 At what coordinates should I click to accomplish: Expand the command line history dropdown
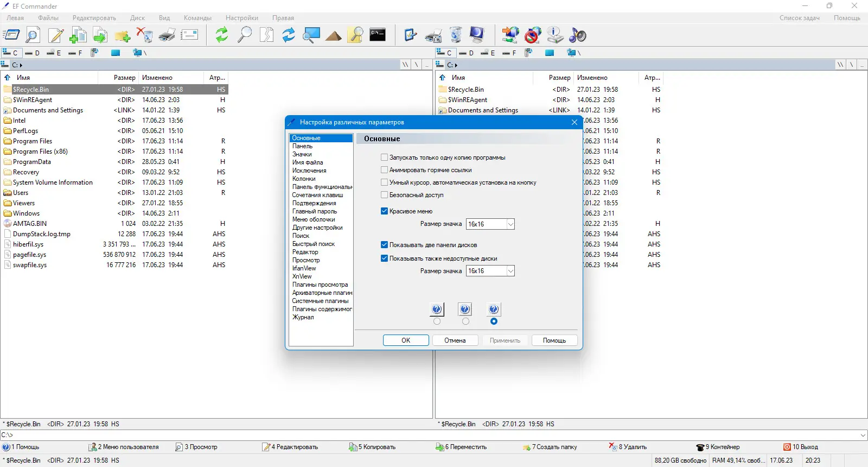pyautogui.click(x=863, y=435)
